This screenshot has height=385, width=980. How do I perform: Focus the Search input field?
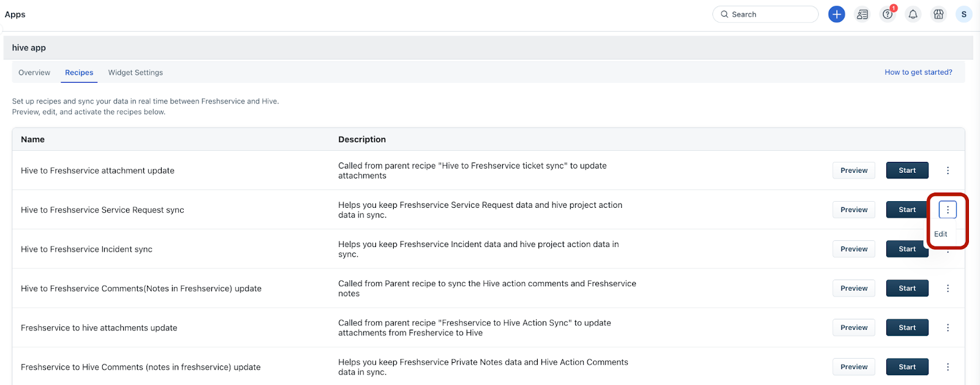[772, 14]
